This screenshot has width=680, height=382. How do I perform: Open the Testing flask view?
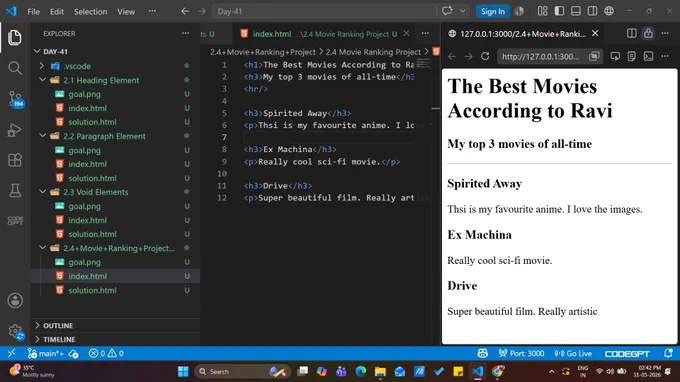[15, 190]
